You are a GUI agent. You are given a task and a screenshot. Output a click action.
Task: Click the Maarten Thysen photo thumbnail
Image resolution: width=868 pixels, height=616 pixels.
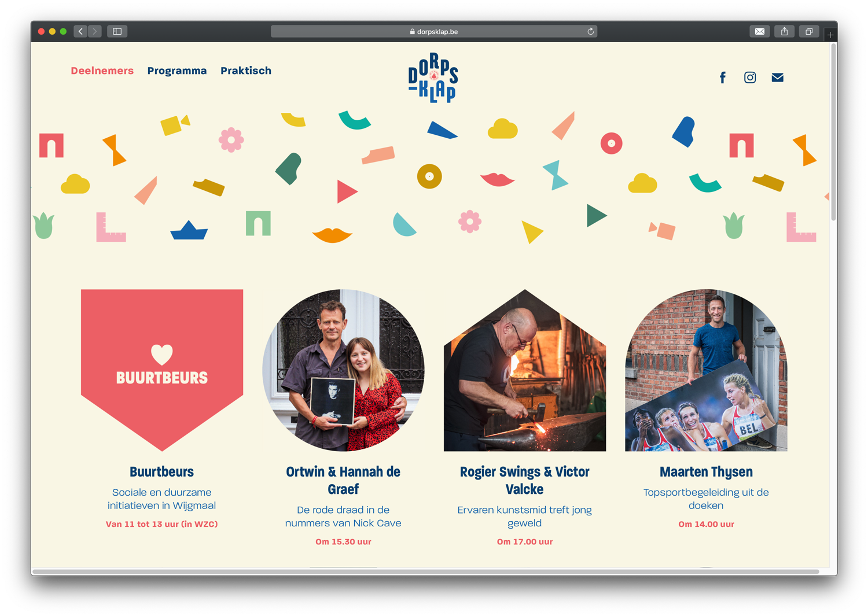tap(706, 370)
